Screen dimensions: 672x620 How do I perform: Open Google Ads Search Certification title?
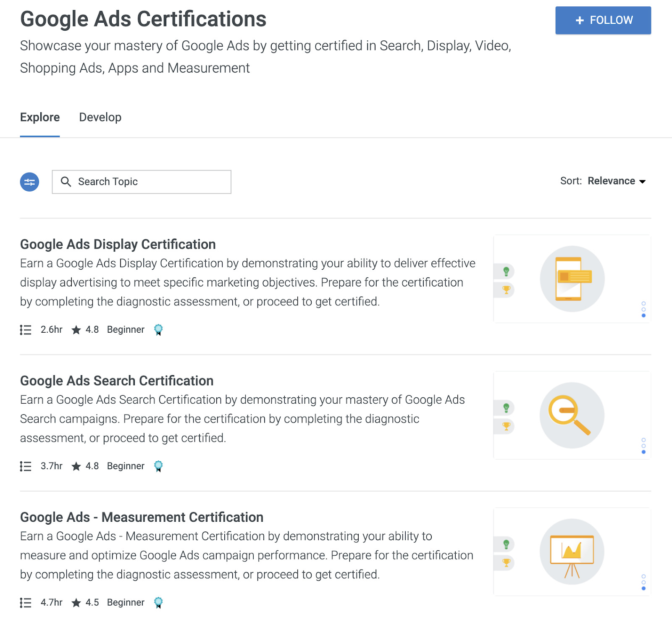pyautogui.click(x=117, y=381)
